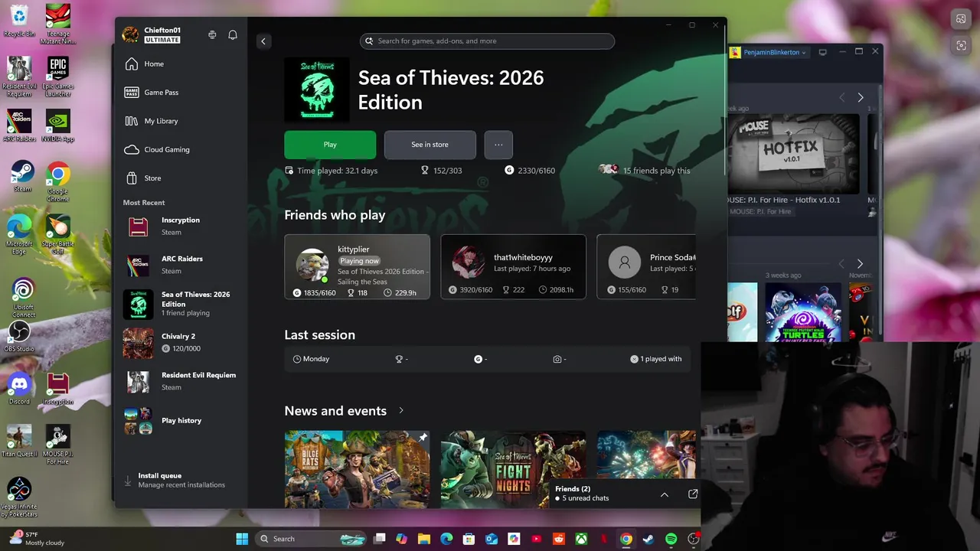Open the three-dot more options menu

[498, 145]
